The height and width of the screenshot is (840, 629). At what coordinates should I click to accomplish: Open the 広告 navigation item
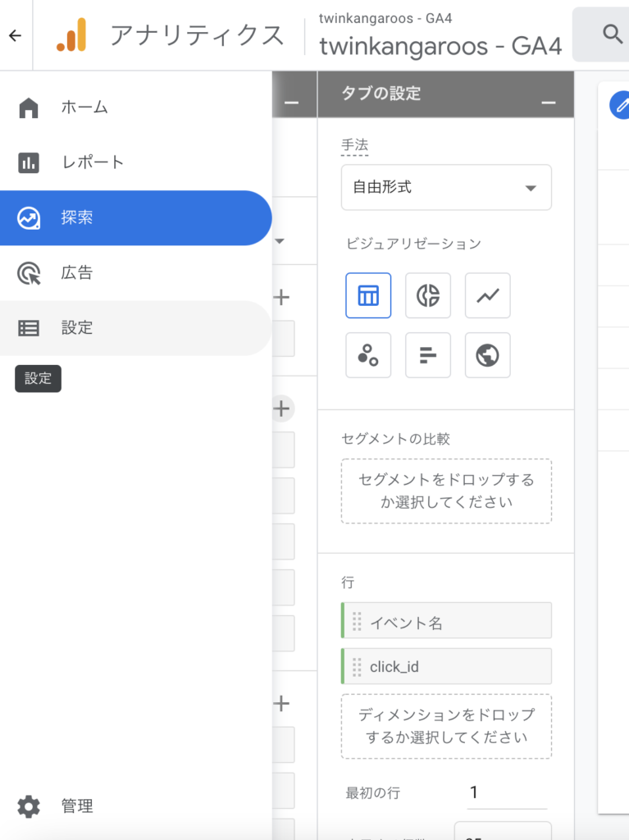point(135,272)
